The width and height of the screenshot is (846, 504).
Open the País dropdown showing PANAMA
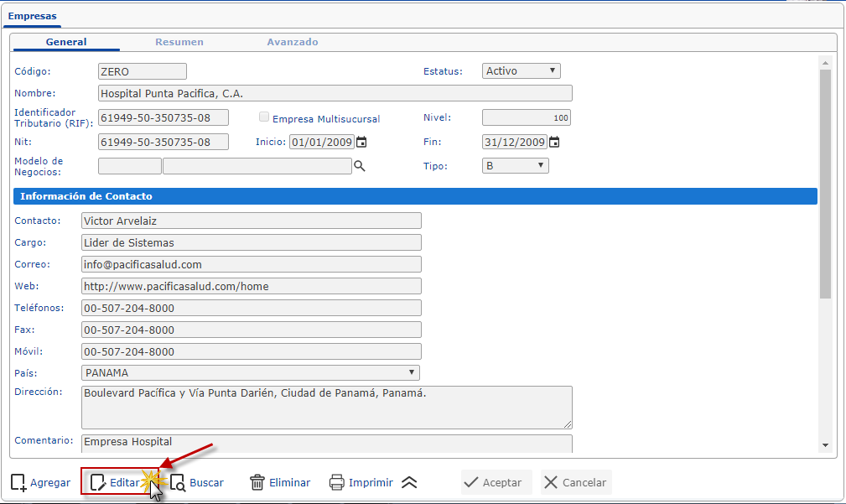coord(251,372)
